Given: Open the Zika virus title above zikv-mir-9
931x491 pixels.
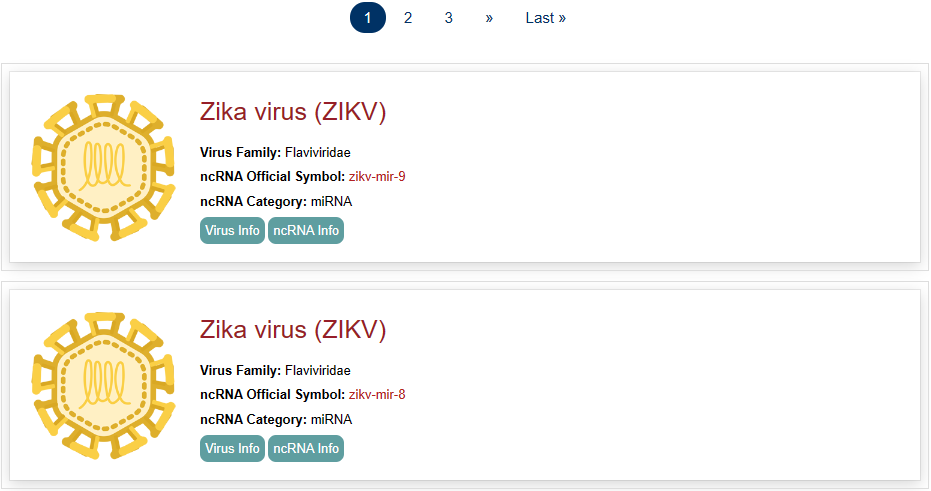Looking at the screenshot, I should click(293, 112).
